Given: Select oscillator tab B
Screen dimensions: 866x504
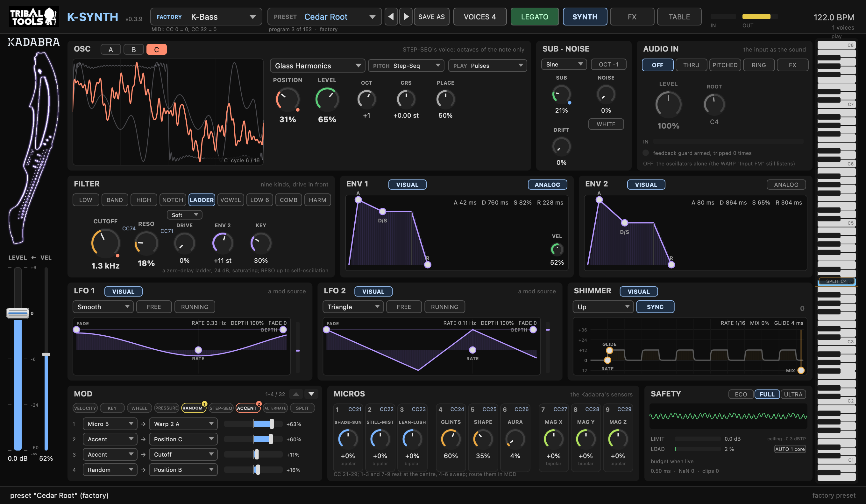Looking at the screenshot, I should [x=133, y=49].
